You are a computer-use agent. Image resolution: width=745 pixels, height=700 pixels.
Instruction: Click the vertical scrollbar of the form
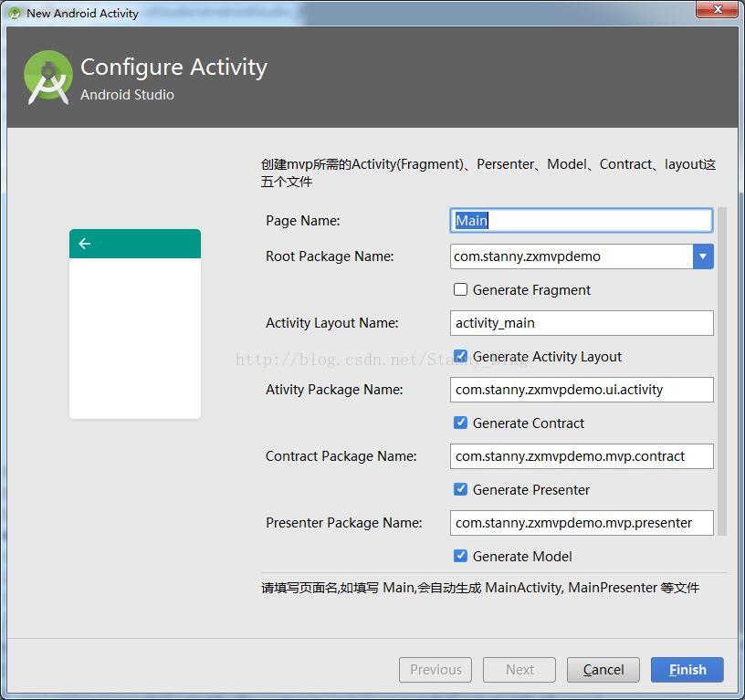[x=722, y=371]
